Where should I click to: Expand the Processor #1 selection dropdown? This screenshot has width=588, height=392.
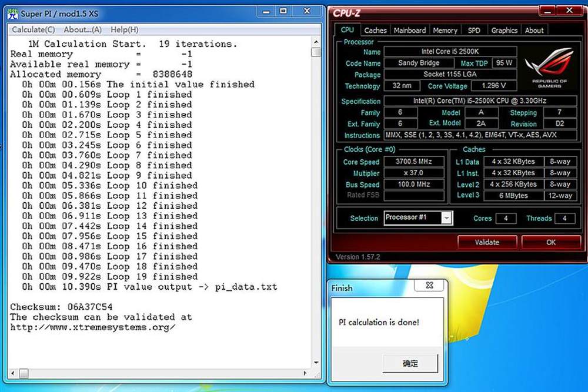(x=446, y=218)
